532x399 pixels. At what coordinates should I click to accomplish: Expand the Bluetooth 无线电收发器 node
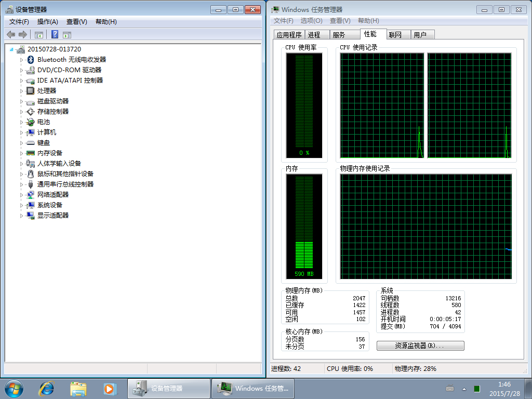[x=21, y=60]
